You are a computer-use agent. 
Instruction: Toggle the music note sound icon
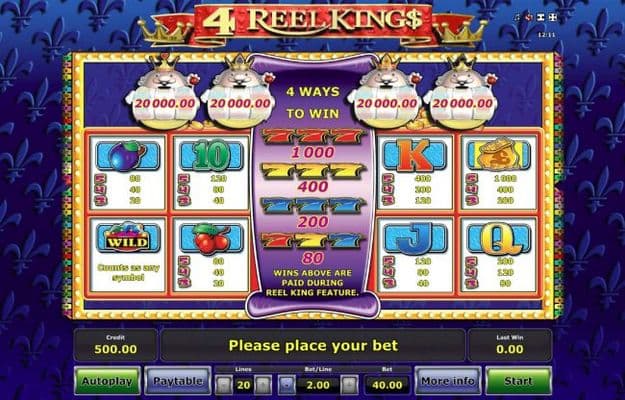tap(517, 17)
